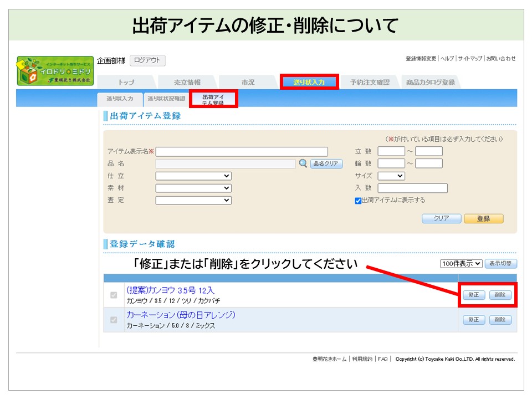
Task: Open the 出荷アイテム登録 sub-tab
Action: tap(213, 99)
